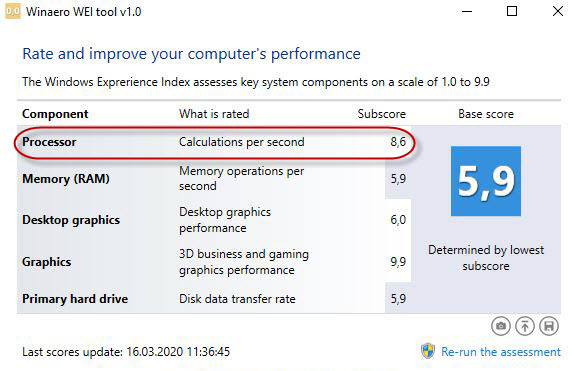This screenshot has width=581, height=371.
Task: Take a screenshot with the camera icon
Action: click(501, 326)
